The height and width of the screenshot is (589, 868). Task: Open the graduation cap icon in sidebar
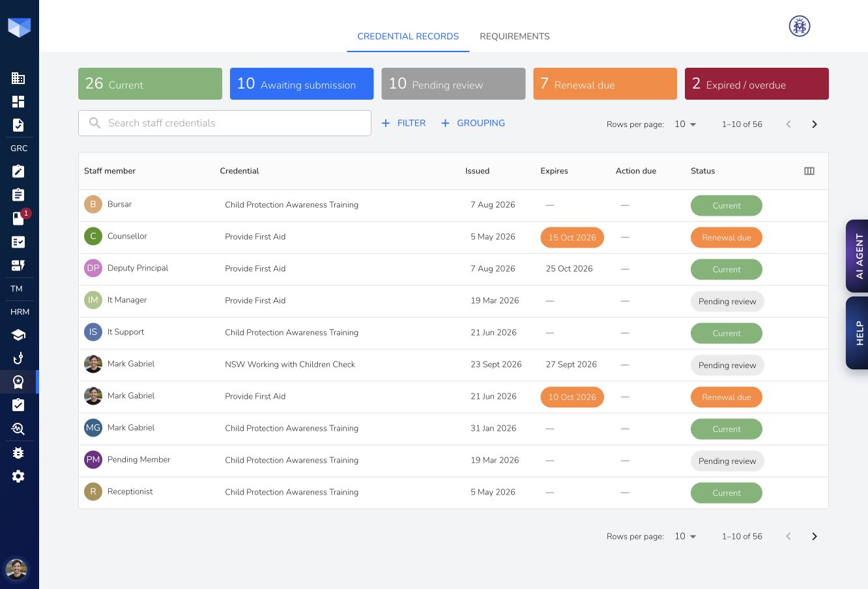(18, 335)
